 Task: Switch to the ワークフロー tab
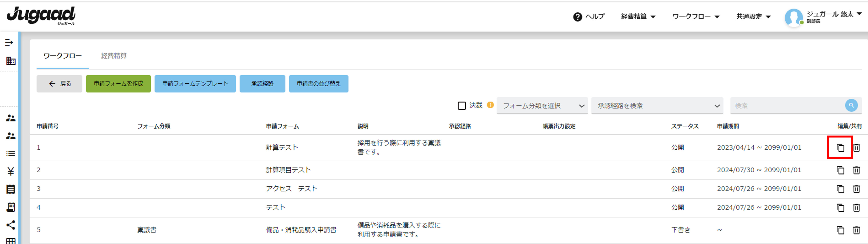(63, 56)
